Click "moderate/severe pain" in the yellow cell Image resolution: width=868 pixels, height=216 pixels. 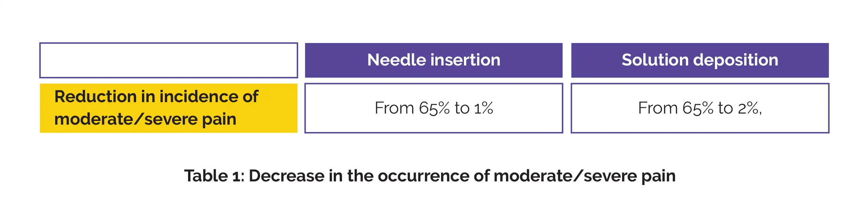point(145,119)
